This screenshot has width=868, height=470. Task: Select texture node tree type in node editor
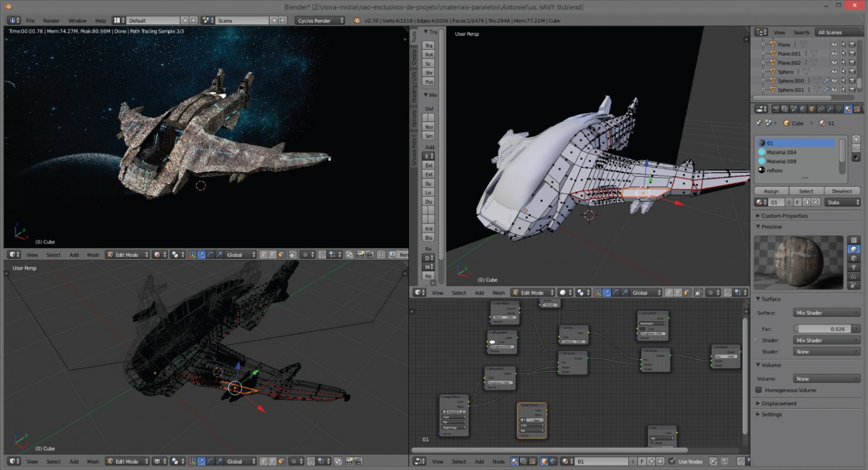click(x=532, y=461)
